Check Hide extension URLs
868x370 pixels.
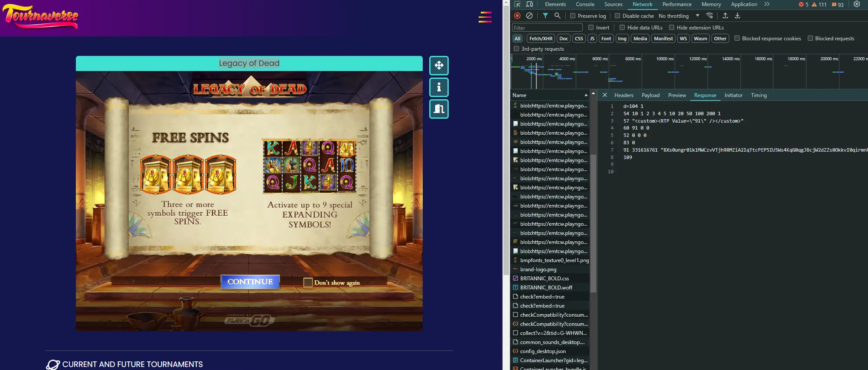pyautogui.click(x=672, y=27)
